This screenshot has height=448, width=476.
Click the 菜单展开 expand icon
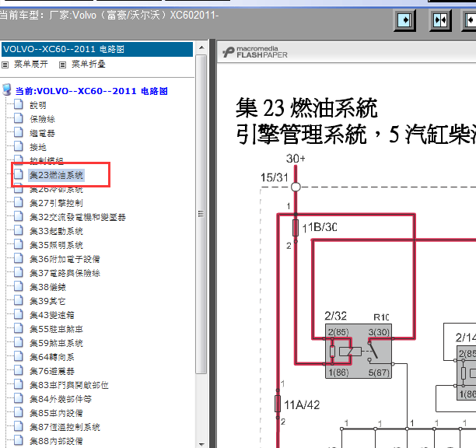(x=5, y=65)
